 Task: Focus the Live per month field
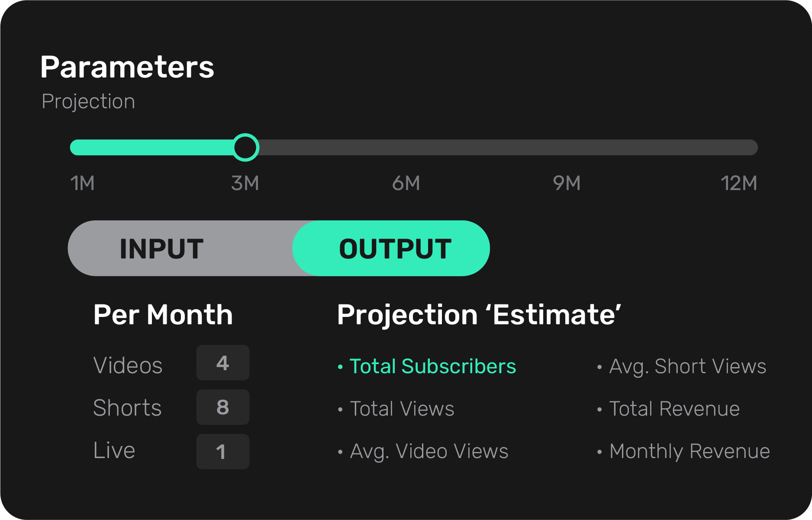(222, 452)
